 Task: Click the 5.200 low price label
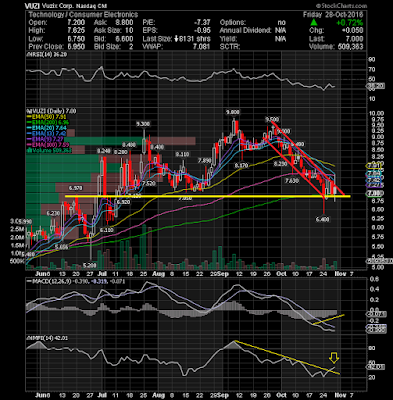tap(90, 265)
